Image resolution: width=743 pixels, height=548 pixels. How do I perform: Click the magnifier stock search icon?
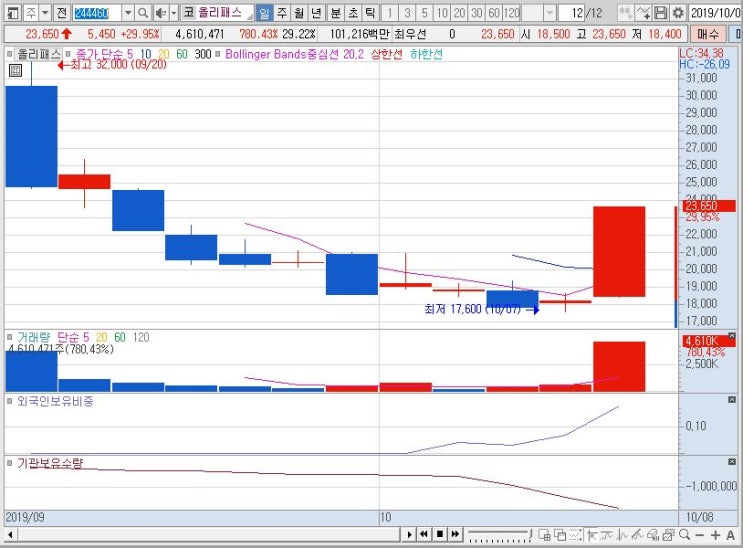[143, 13]
